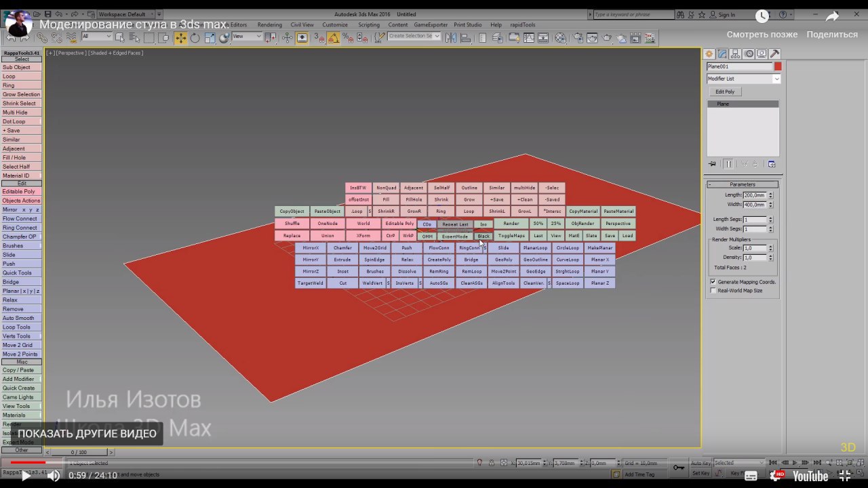Click the Render Setup icon
The height and width of the screenshot is (488, 868).
click(578, 38)
